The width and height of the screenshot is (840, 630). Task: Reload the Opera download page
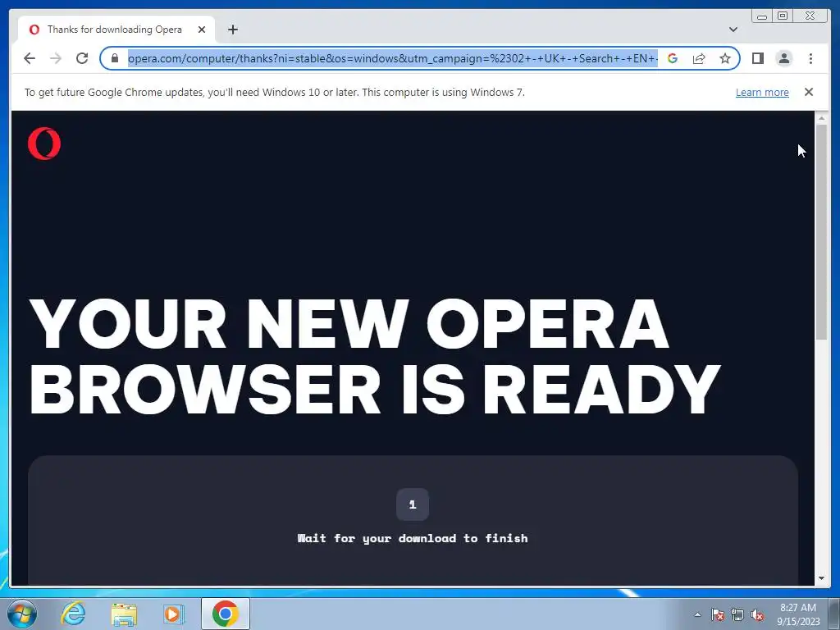tap(82, 58)
